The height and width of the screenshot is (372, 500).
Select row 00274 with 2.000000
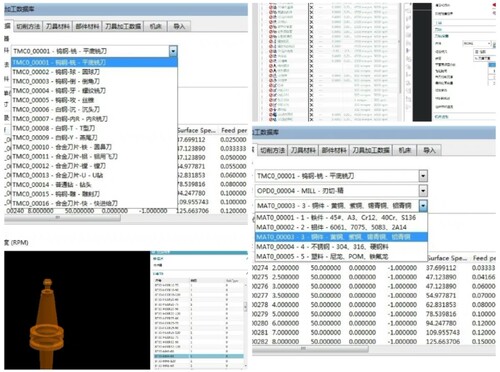[374, 268]
